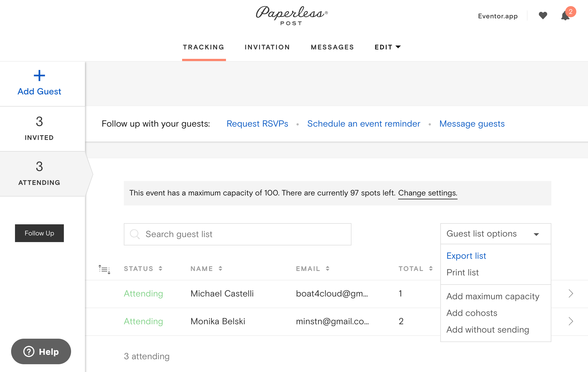Screen dimensions: 588x372
Task: Select the Print list option
Action: (x=463, y=273)
